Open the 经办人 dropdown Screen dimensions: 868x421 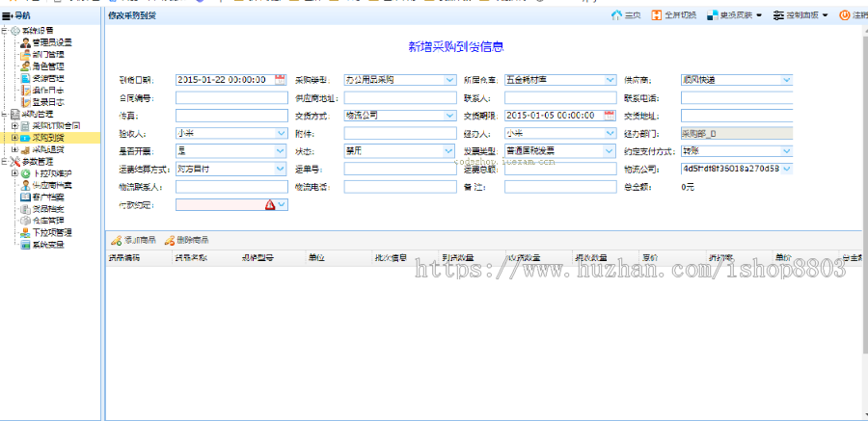pyautogui.click(x=610, y=133)
